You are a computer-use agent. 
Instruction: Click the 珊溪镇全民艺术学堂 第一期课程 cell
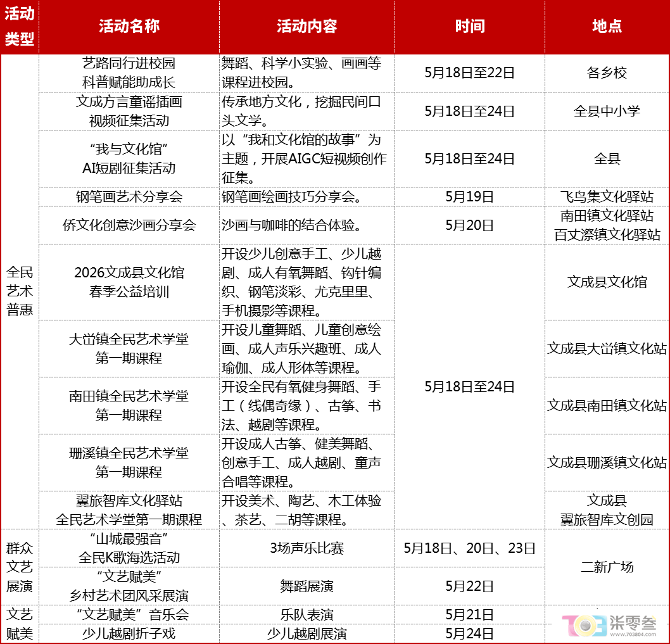[x=129, y=462]
